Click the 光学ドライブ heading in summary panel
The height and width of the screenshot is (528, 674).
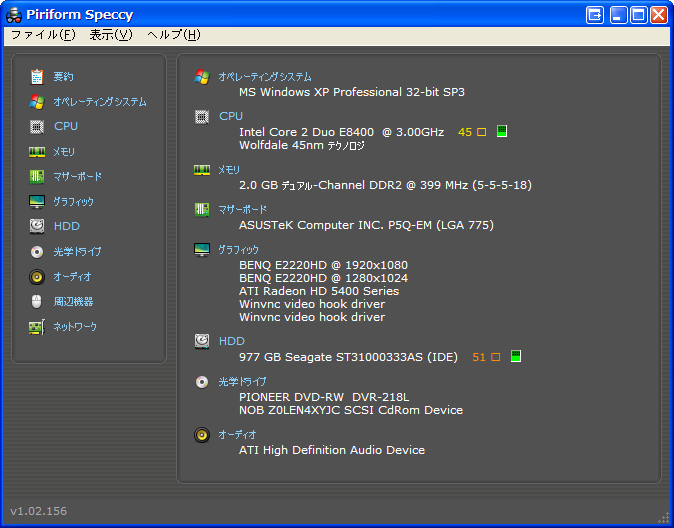[x=242, y=382]
